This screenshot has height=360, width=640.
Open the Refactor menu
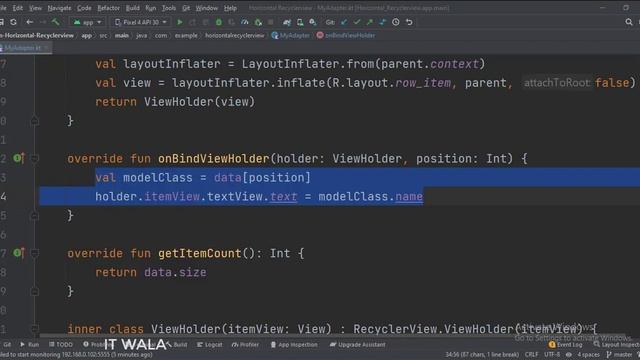pyautogui.click(x=108, y=8)
